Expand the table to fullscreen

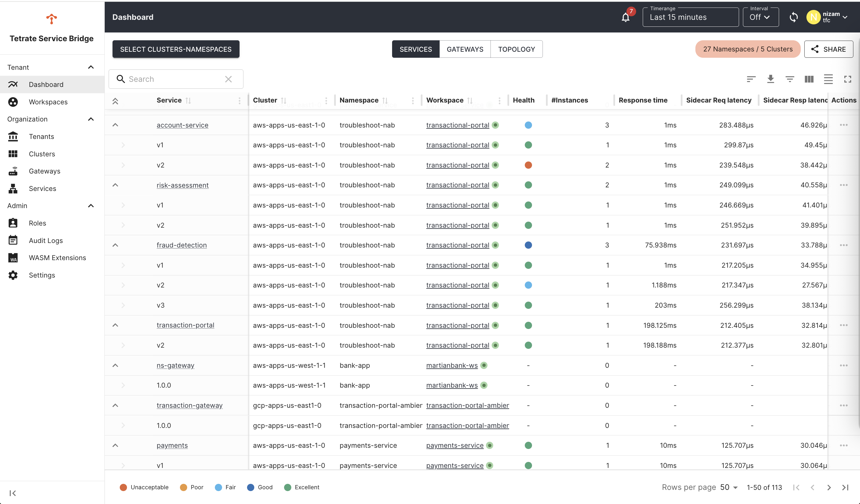(848, 79)
